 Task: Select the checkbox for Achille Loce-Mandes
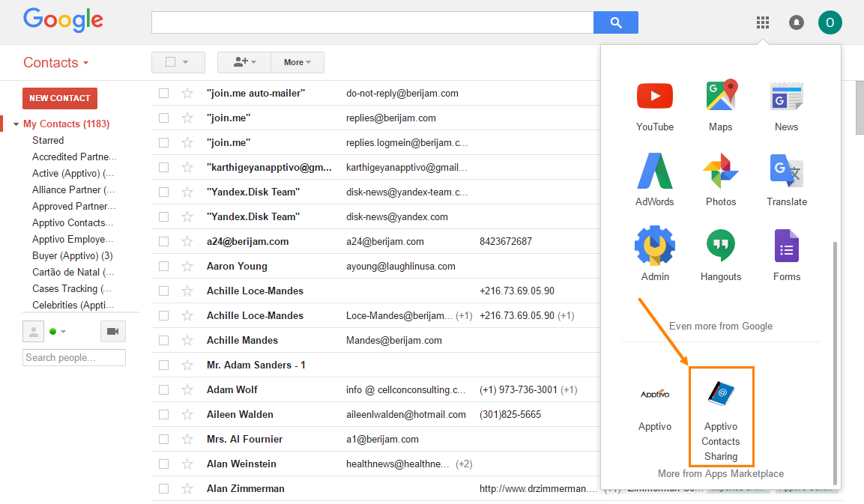tap(163, 291)
